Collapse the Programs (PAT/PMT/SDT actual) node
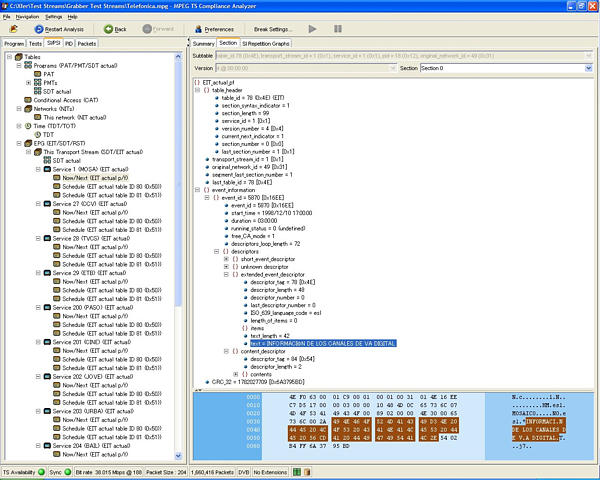The height and width of the screenshot is (480, 600). coord(18,65)
